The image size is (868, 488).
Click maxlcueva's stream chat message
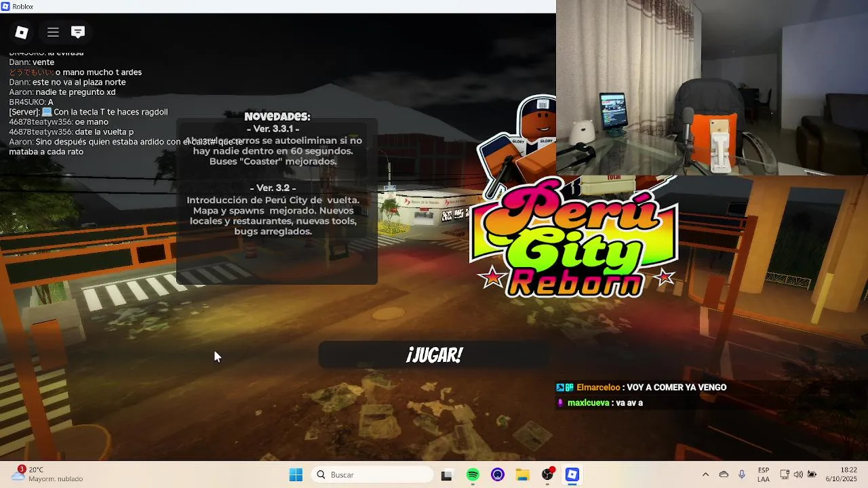599,403
